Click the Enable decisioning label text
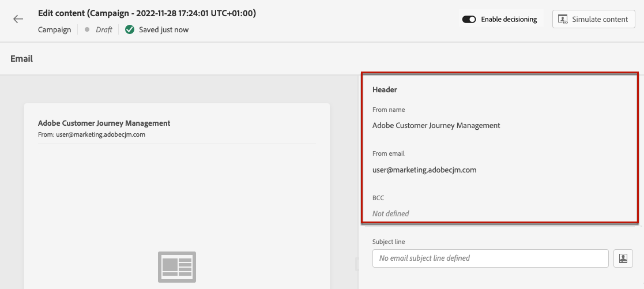 [509, 19]
